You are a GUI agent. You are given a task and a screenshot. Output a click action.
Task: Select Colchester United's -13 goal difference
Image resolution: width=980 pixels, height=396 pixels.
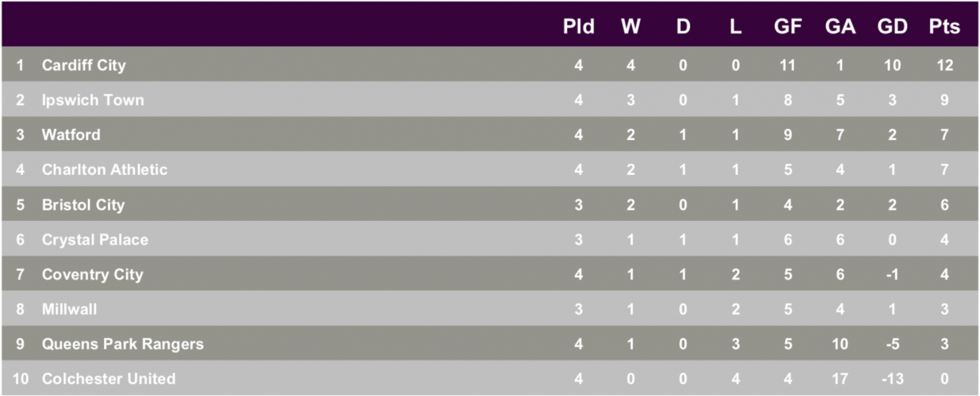coord(893,379)
